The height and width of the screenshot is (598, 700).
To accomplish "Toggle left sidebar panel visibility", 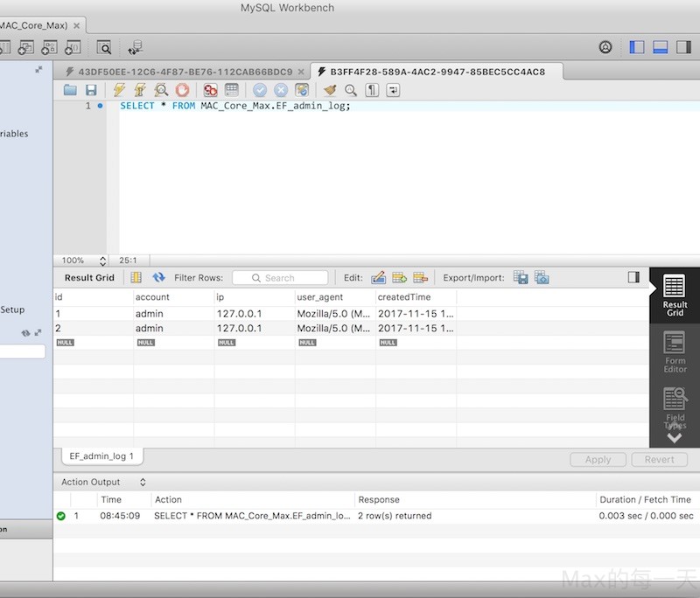I will point(637,47).
